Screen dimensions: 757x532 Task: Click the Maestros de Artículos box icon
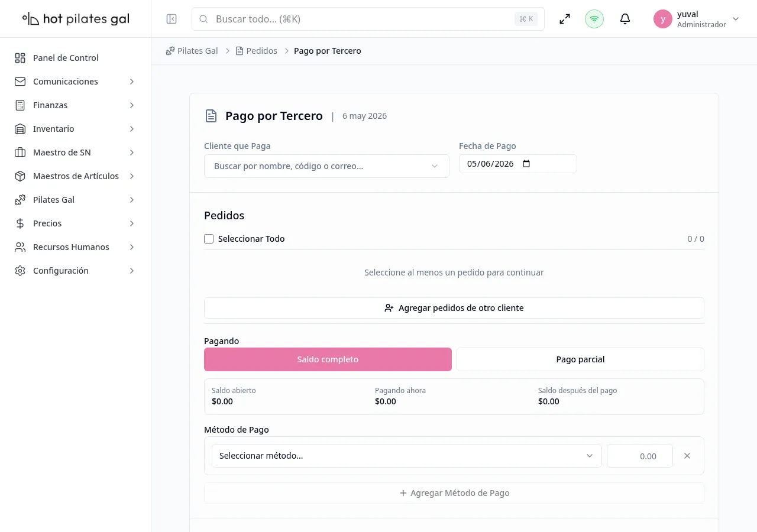tap(20, 176)
